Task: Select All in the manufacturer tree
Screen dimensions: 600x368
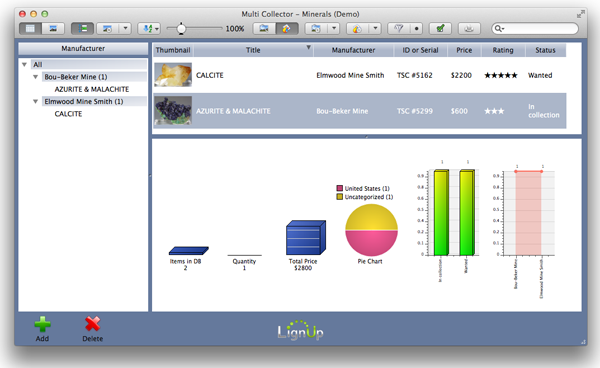Action: point(38,65)
